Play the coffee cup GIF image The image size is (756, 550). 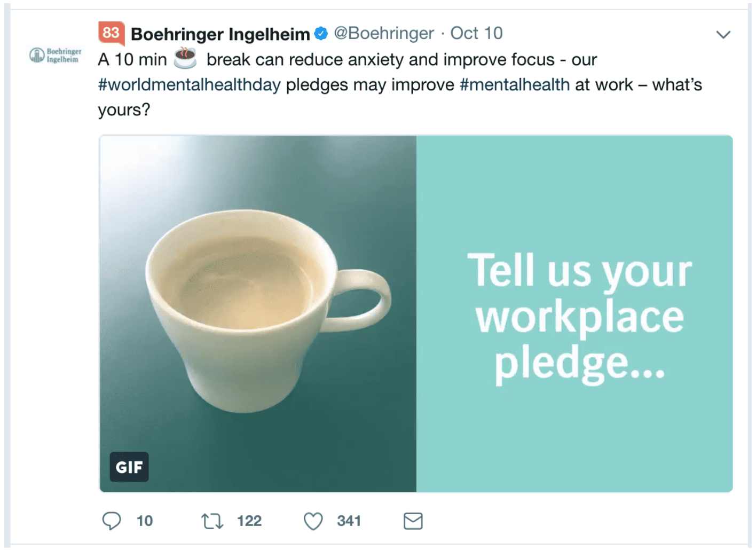pos(258,313)
